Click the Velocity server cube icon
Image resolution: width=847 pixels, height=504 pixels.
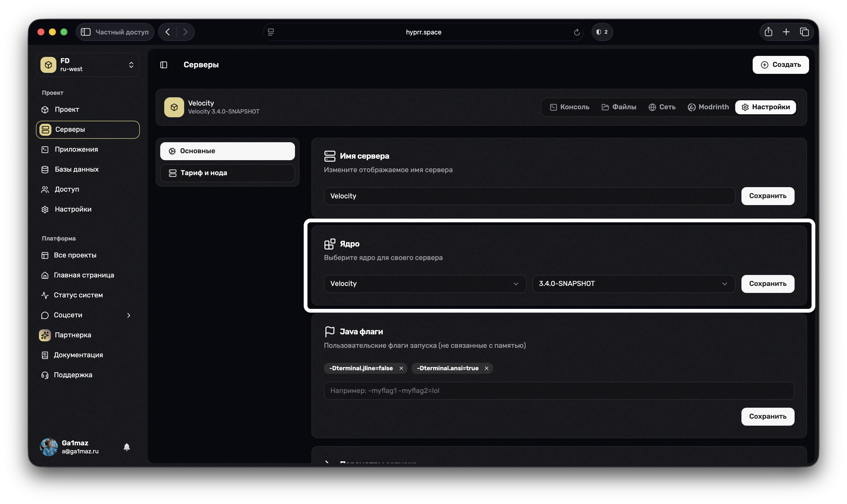click(174, 107)
